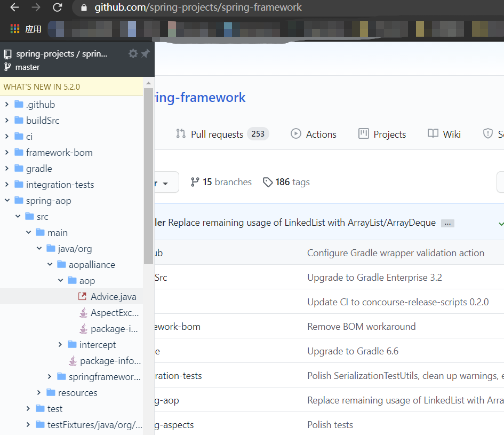Expand the test folder chevron
Image resolution: width=504 pixels, height=435 pixels.
(x=28, y=409)
